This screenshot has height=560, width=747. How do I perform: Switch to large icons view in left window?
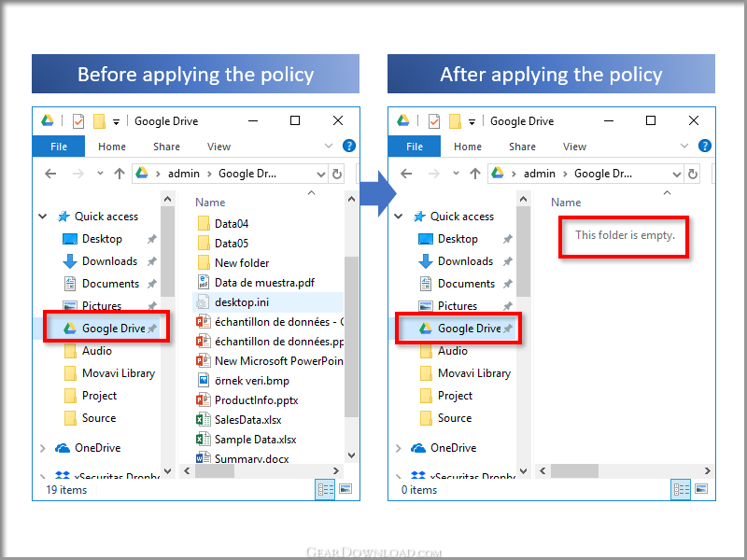345,489
